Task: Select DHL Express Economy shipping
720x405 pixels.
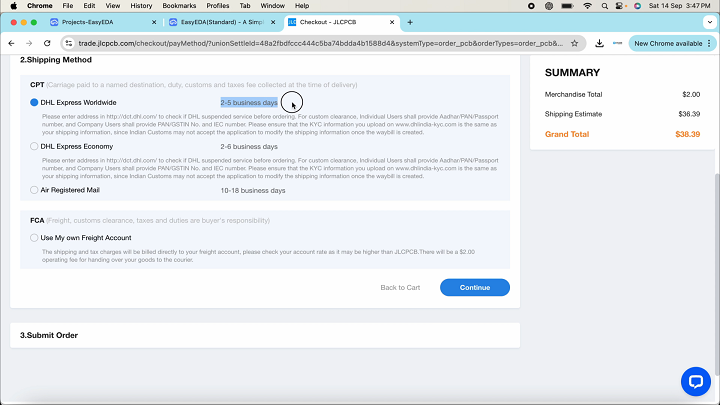Action: point(34,146)
